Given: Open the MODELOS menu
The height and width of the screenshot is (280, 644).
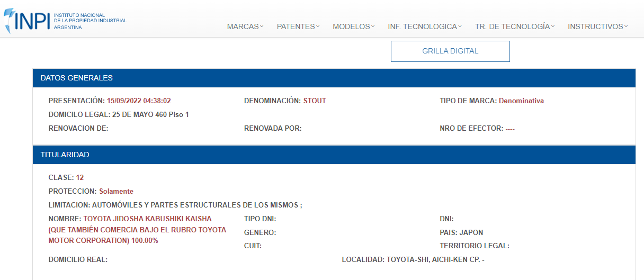Looking at the screenshot, I should pos(354,26).
